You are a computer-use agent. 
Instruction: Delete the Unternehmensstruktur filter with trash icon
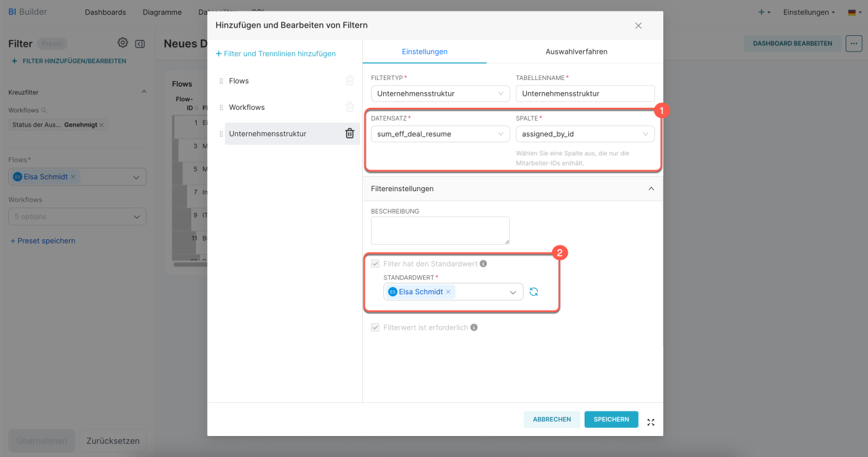(x=350, y=134)
